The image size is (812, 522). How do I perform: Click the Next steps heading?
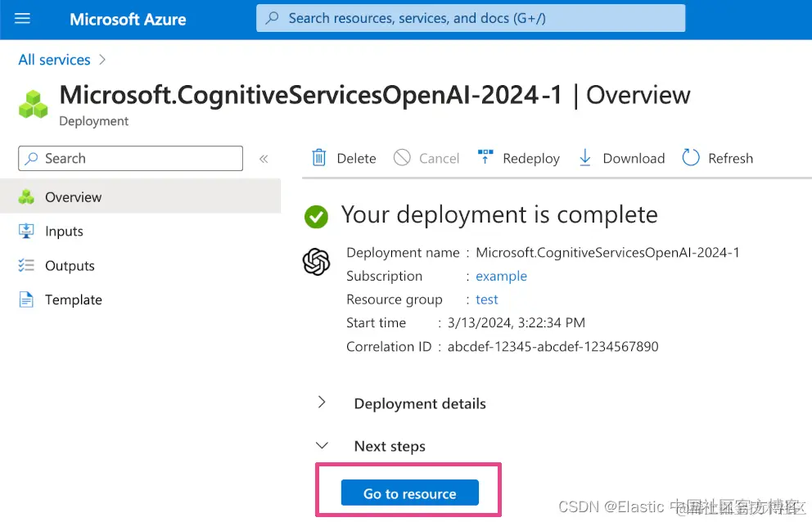click(x=390, y=447)
